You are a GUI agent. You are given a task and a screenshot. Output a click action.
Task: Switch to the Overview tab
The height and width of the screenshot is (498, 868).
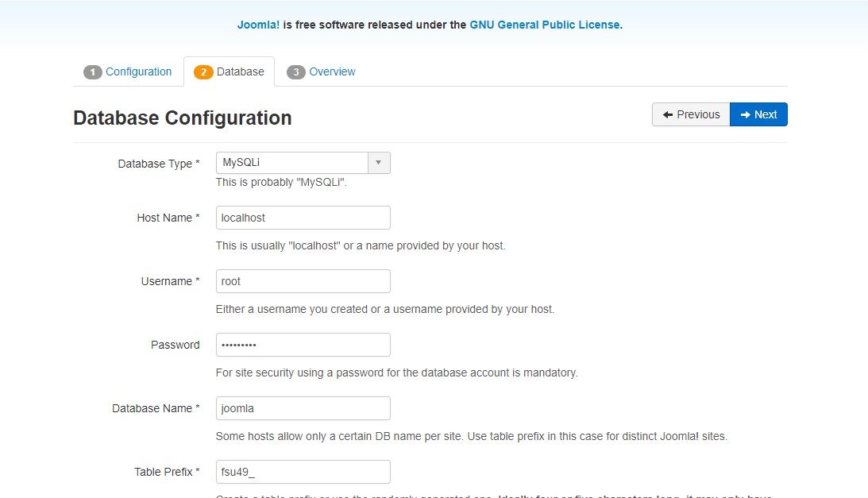332,71
